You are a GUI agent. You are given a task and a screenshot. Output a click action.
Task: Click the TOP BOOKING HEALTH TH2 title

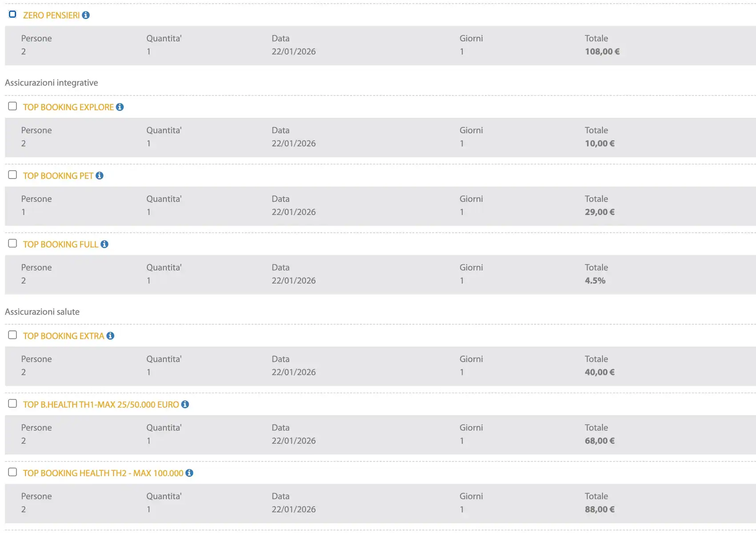point(103,473)
